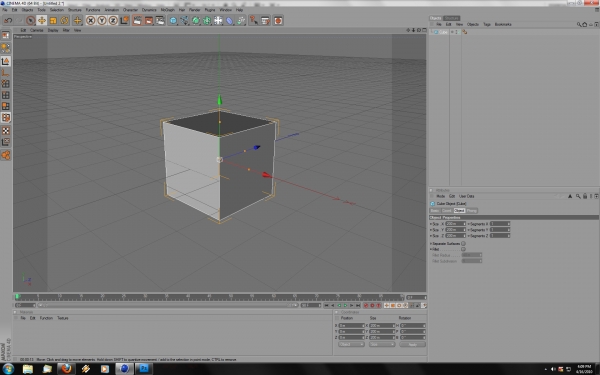This screenshot has height=375, width=600.
Task: Open the HyperNURBS generators icon
Action: pyautogui.click(x=196, y=20)
